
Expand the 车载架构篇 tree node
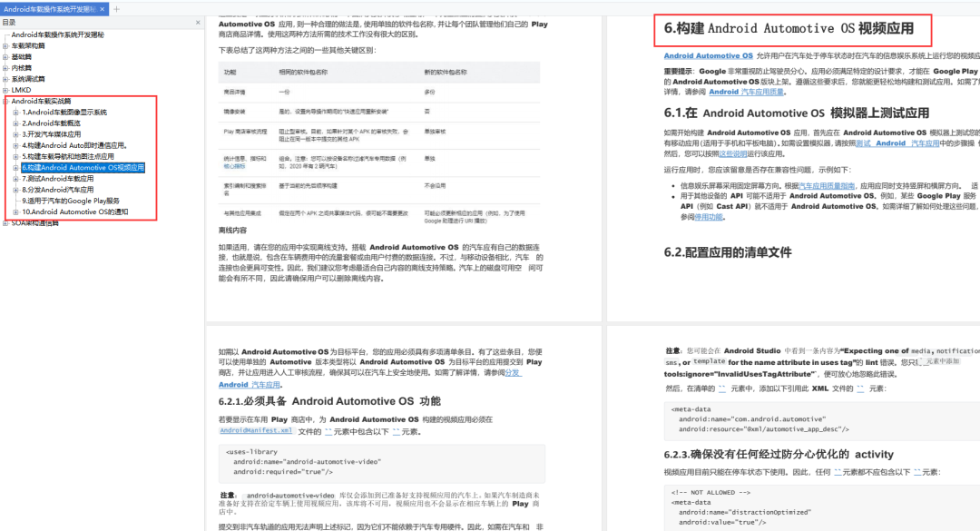[5, 45]
